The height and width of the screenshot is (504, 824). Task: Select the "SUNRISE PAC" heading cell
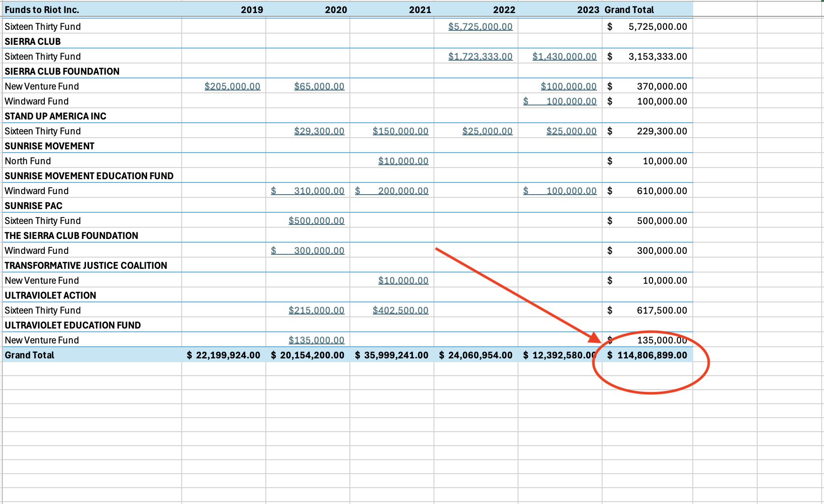coord(92,206)
